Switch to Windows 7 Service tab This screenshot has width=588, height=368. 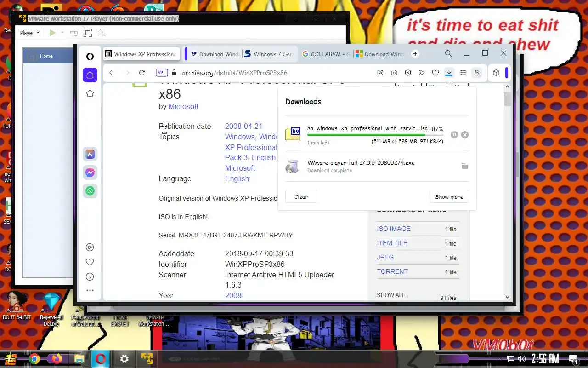coord(269,54)
